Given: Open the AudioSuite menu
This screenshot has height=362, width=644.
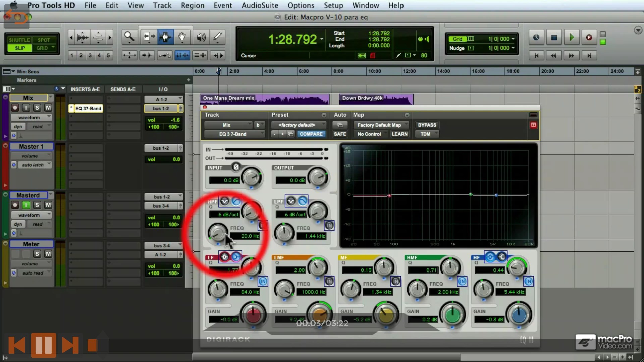Looking at the screenshot, I should click(x=260, y=5).
